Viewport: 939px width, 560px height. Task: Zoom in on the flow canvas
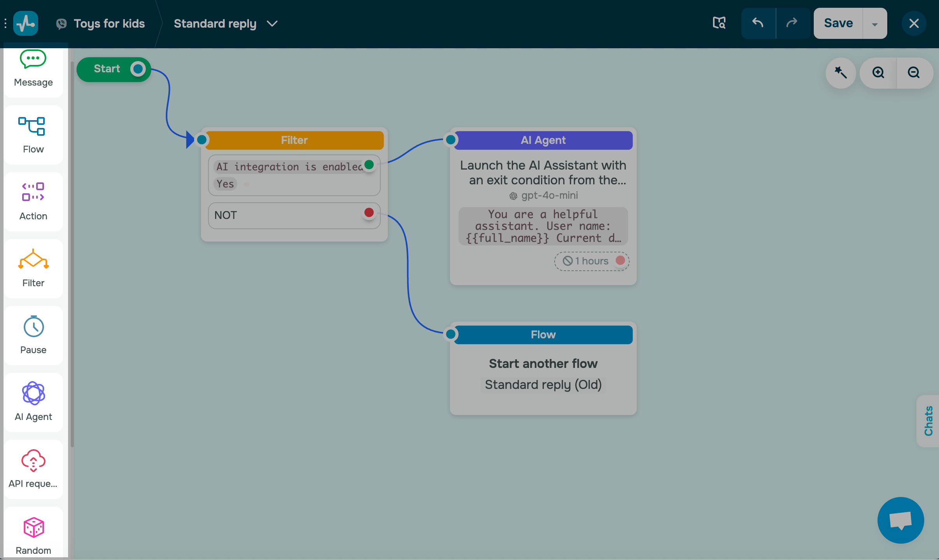[878, 73]
